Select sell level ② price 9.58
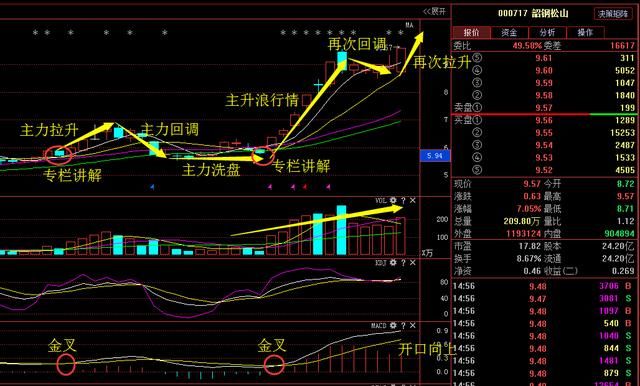The width and height of the screenshot is (640, 386). pyautogui.click(x=544, y=95)
